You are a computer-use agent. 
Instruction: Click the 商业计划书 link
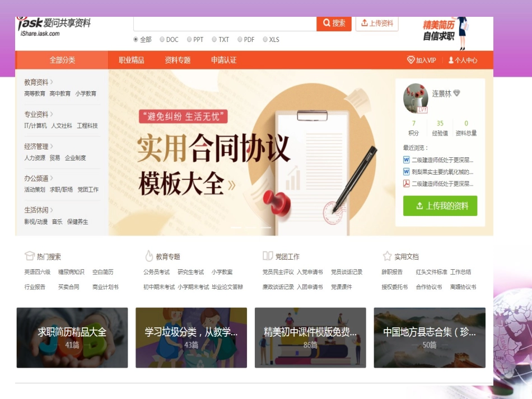point(105,287)
